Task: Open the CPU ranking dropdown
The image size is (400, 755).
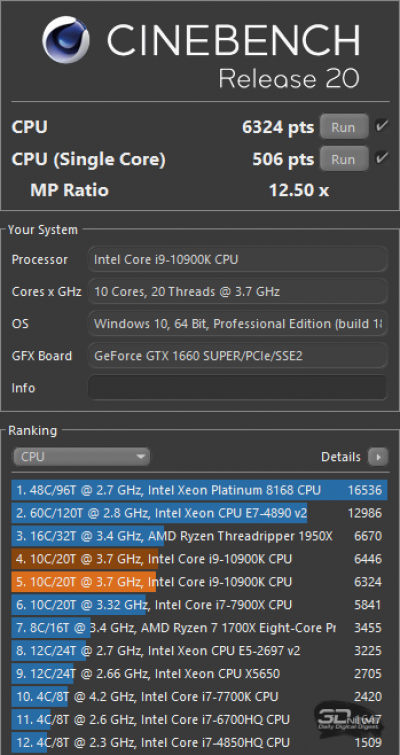Action: [81, 456]
